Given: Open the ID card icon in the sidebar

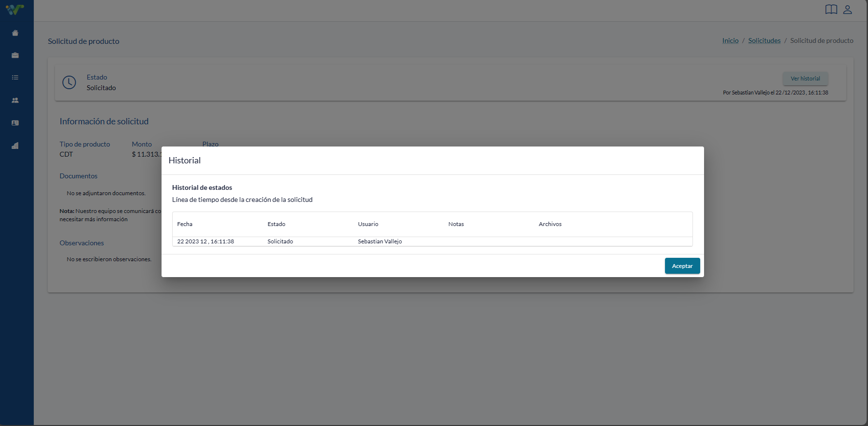Looking at the screenshot, I should click(15, 123).
